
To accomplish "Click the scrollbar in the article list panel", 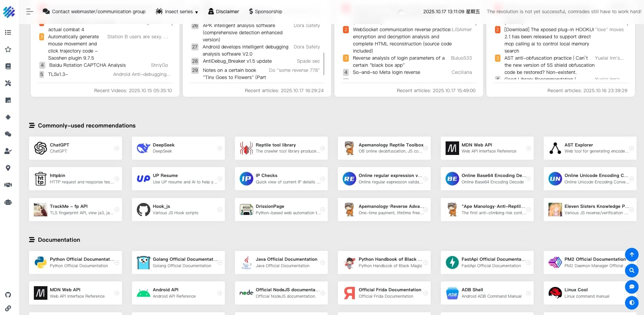I will coord(324,63).
